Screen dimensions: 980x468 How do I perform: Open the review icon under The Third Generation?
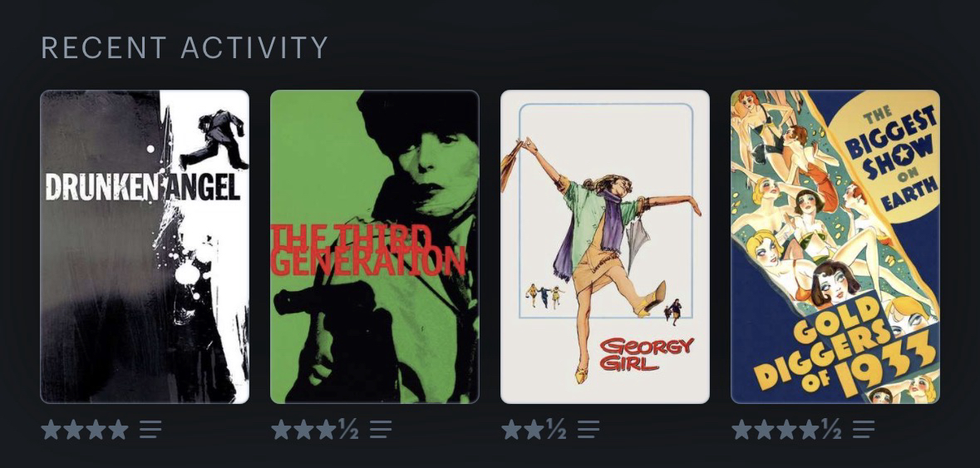pos(381,429)
